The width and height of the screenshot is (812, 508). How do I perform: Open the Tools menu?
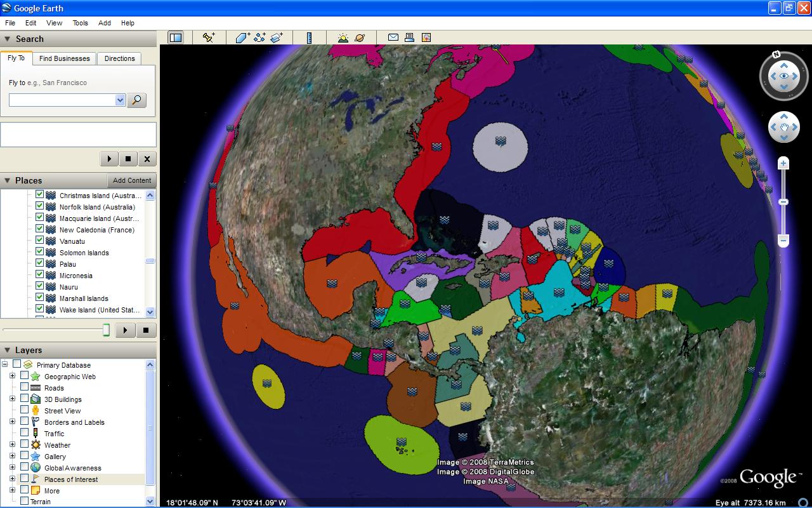[80, 23]
